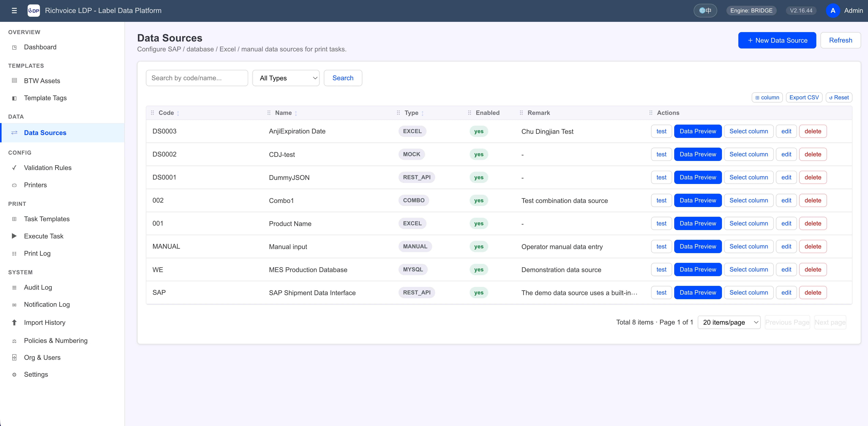
Task: Click the Dashboard sidebar icon
Action: pos(14,47)
